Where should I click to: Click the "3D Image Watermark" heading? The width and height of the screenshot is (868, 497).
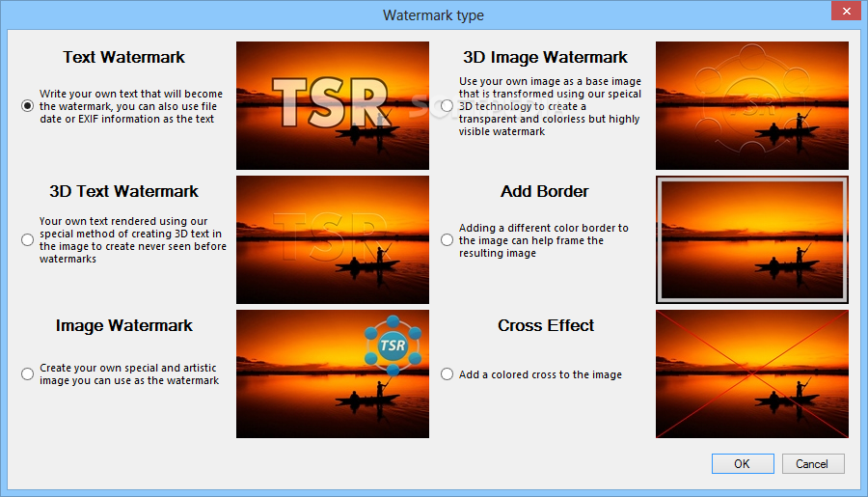point(545,57)
